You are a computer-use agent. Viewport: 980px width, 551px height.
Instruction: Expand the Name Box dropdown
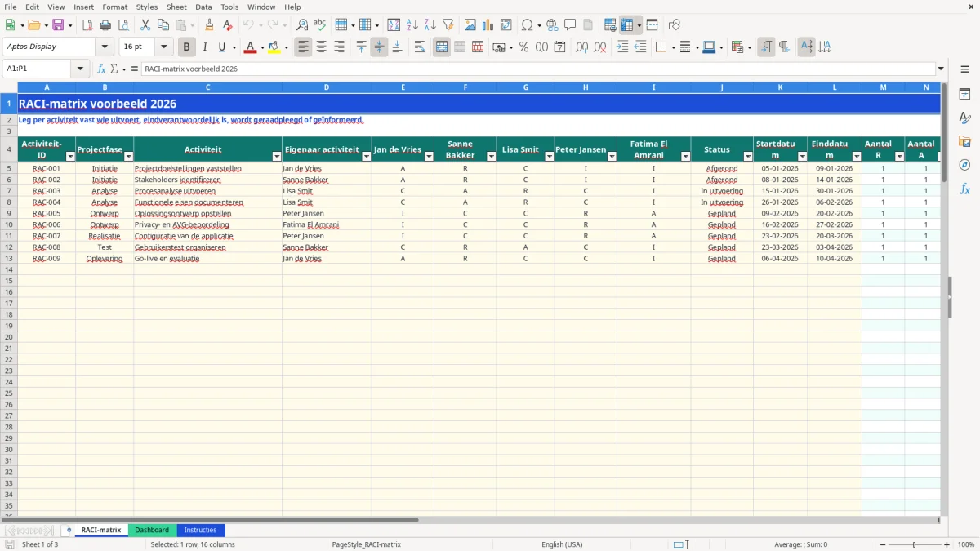pos(80,69)
